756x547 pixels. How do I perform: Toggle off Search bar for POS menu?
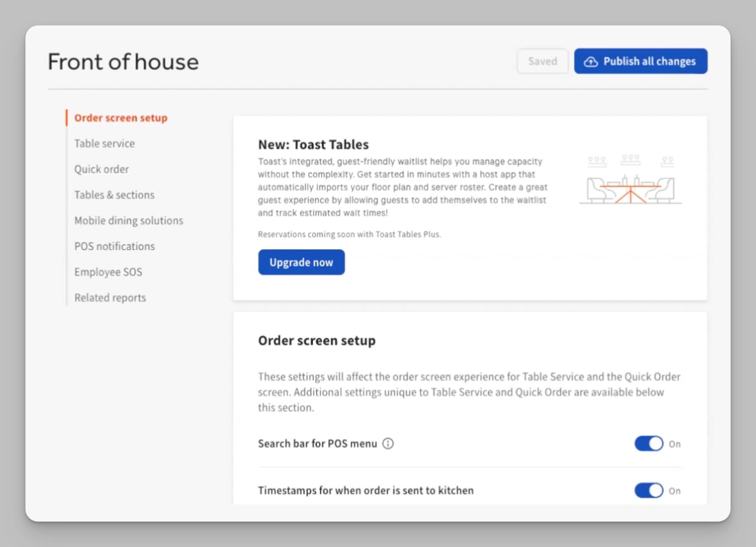pyautogui.click(x=648, y=444)
